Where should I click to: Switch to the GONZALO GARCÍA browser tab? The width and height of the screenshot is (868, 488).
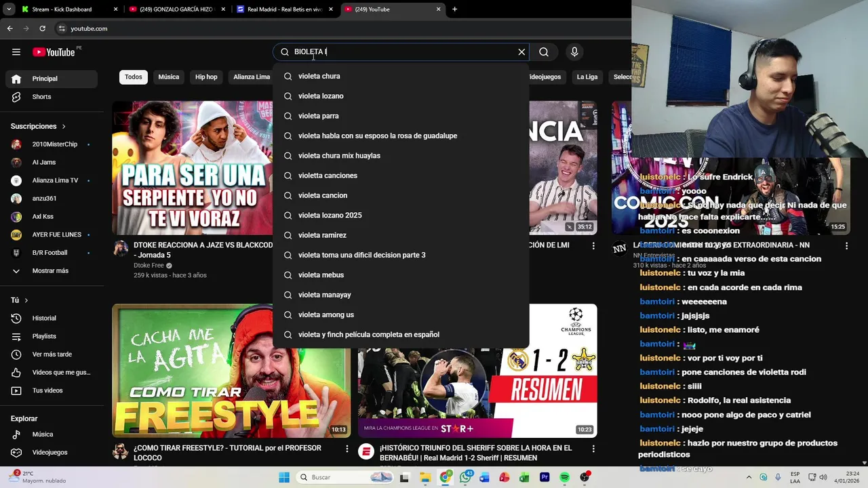tap(177, 9)
